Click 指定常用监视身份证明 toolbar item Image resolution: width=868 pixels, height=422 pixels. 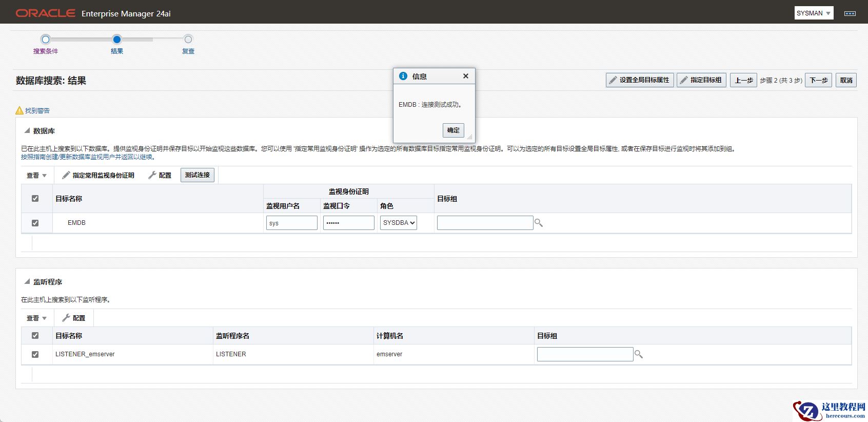click(98, 175)
